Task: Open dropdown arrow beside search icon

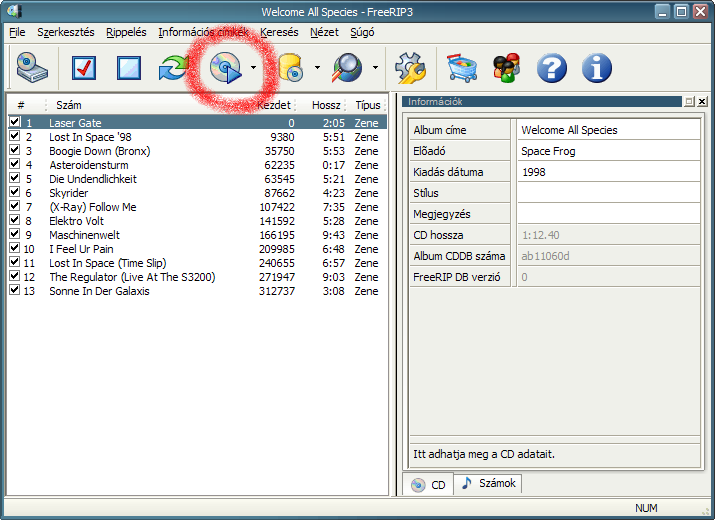Action: 375,68
